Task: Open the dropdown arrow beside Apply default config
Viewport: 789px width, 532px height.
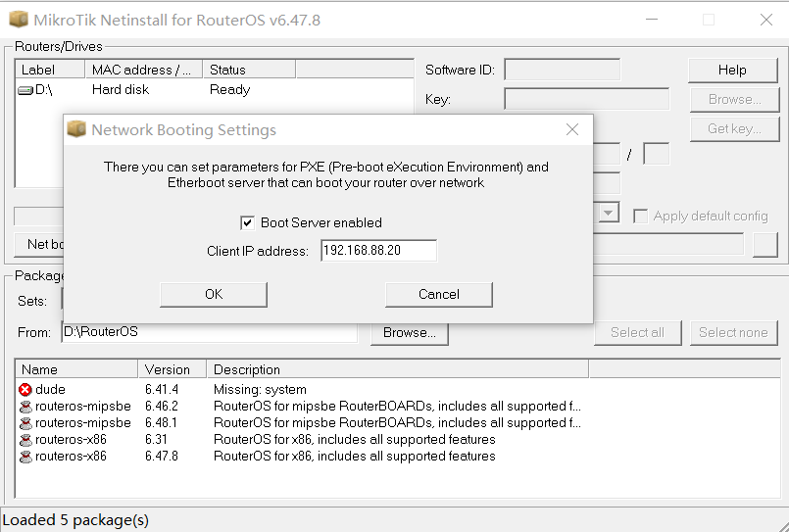Action: (x=609, y=214)
